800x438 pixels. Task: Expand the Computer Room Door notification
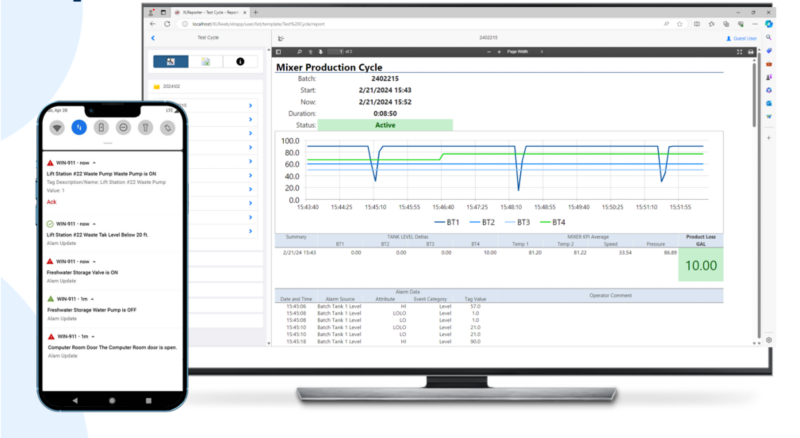(91, 335)
